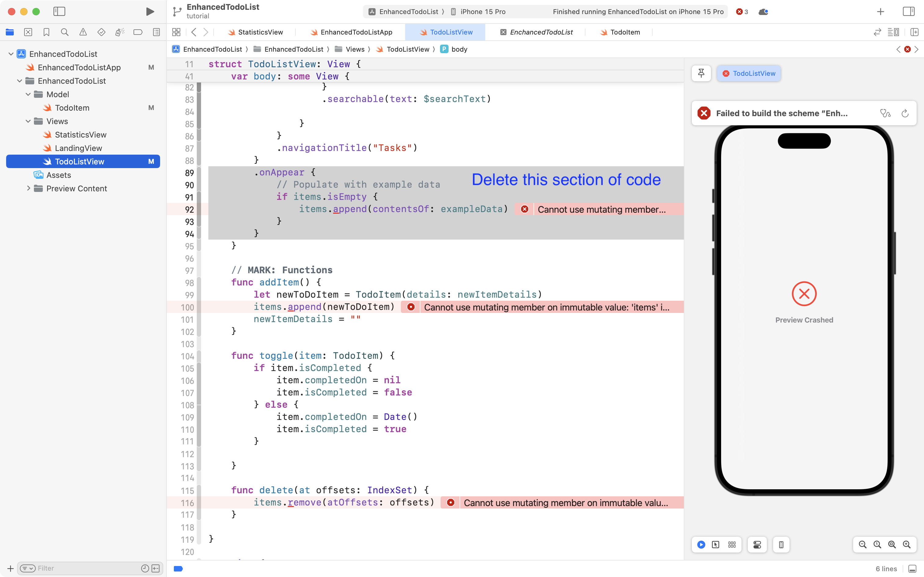Viewport: 924px width, 577px height.
Task: Activate preview selectable cursor mode
Action: click(715, 545)
